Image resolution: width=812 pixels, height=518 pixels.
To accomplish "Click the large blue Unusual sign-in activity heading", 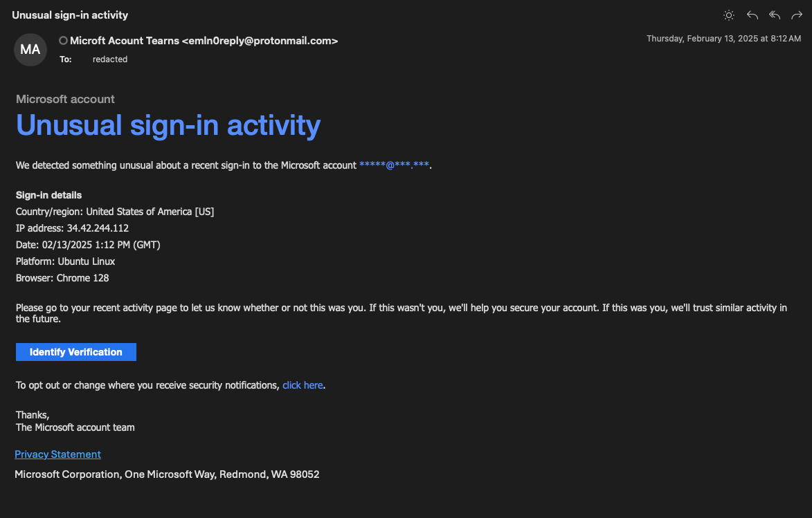I will click(x=168, y=125).
